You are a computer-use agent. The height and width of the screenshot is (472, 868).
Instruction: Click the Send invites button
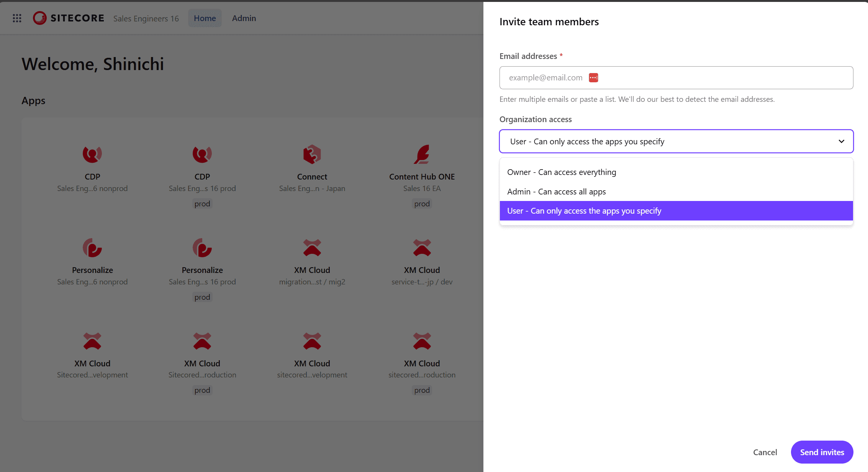pyautogui.click(x=822, y=452)
